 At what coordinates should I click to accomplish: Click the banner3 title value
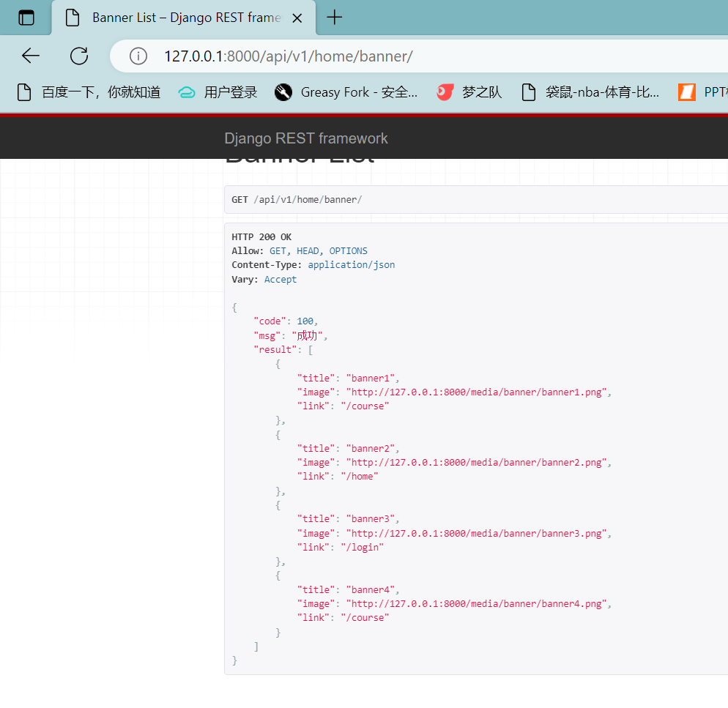click(x=371, y=518)
